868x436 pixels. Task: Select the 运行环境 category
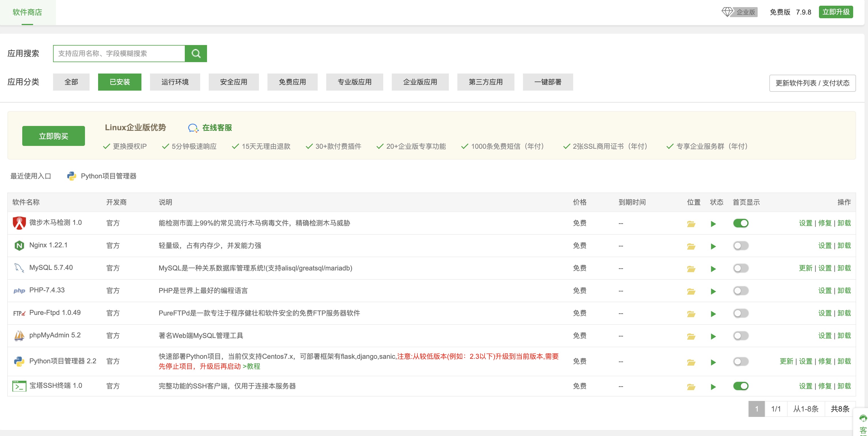(175, 82)
